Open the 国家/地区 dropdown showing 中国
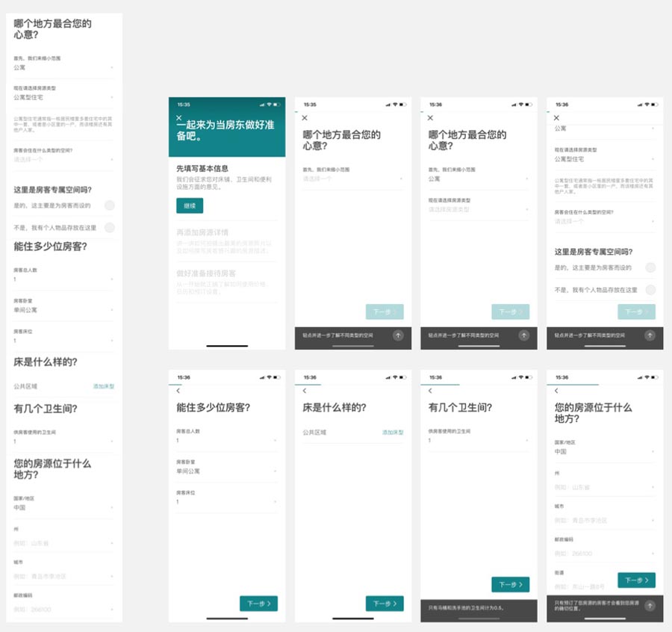The height and width of the screenshot is (632, 672). (x=605, y=450)
